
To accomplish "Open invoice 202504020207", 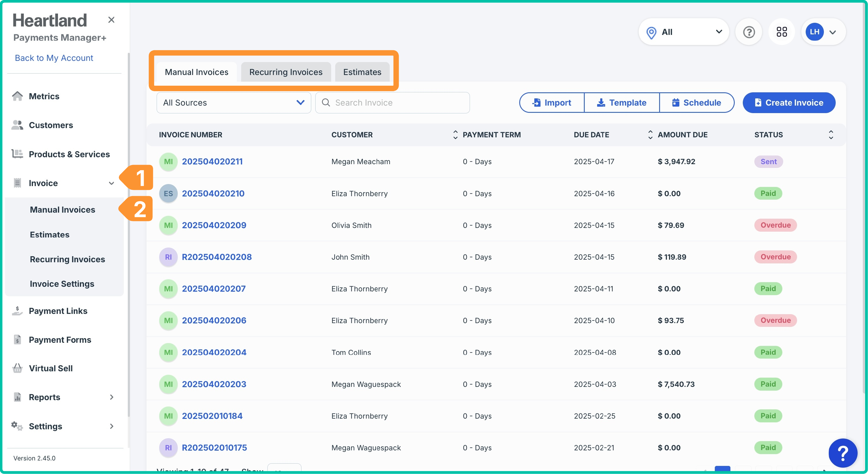I will click(x=214, y=289).
